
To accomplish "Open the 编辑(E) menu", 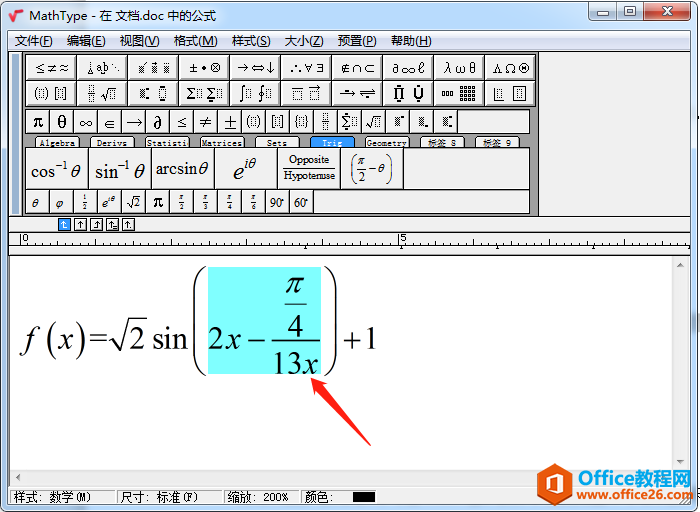I will (x=86, y=41).
